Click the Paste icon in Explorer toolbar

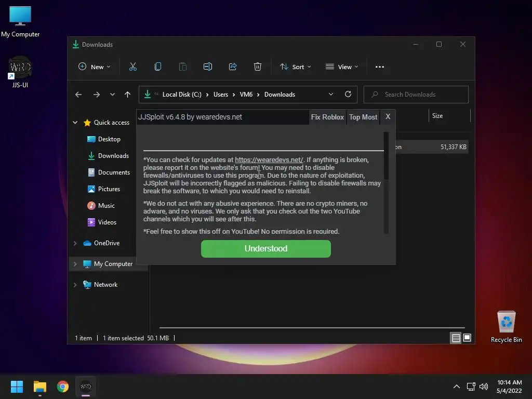pyautogui.click(x=182, y=67)
